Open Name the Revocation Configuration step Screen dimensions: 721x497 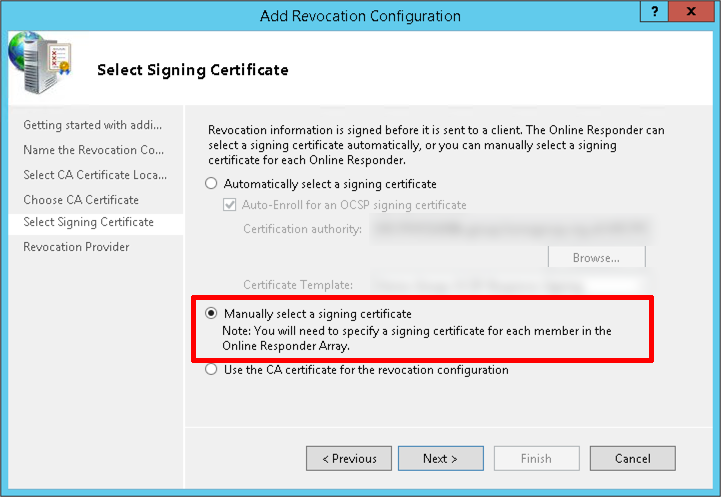(x=93, y=150)
